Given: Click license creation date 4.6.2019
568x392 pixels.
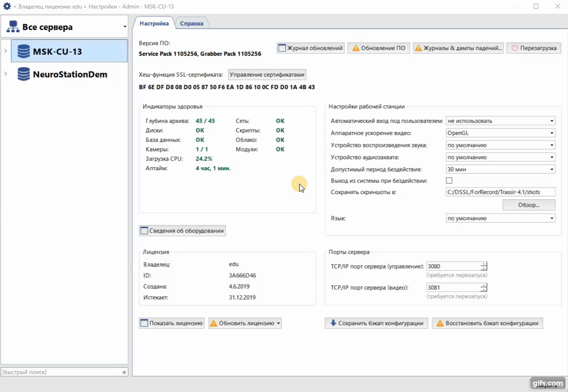Looking at the screenshot, I should tap(239, 286).
